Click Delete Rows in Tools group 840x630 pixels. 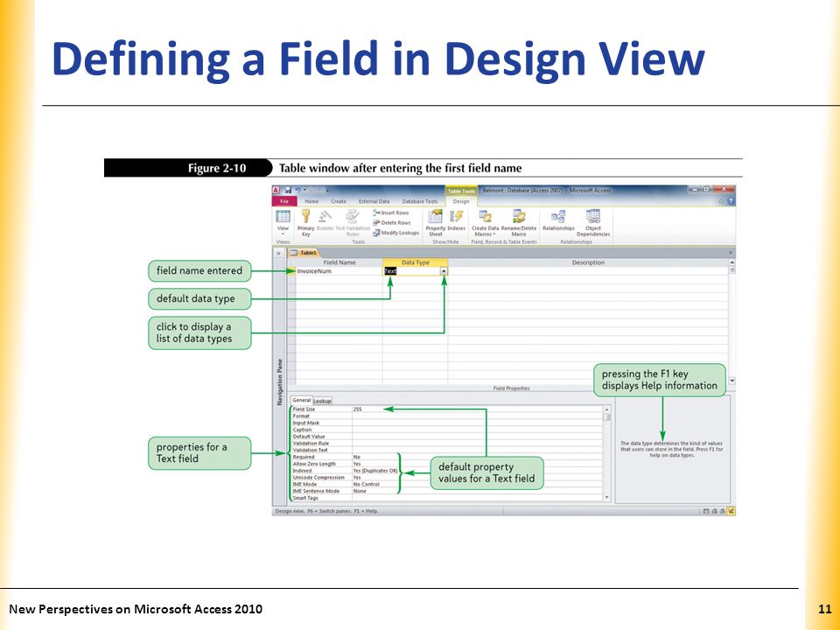click(x=392, y=223)
